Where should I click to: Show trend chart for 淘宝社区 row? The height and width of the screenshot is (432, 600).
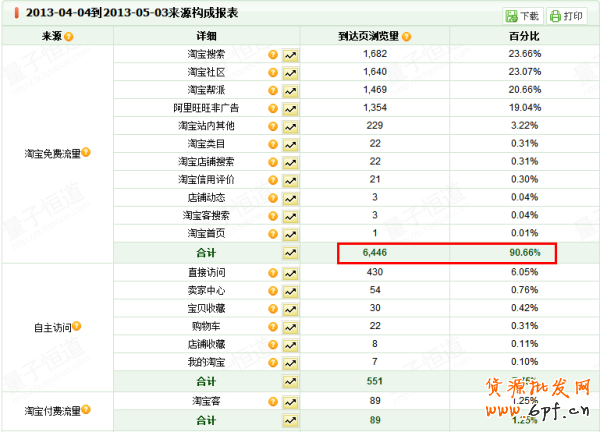point(291,72)
